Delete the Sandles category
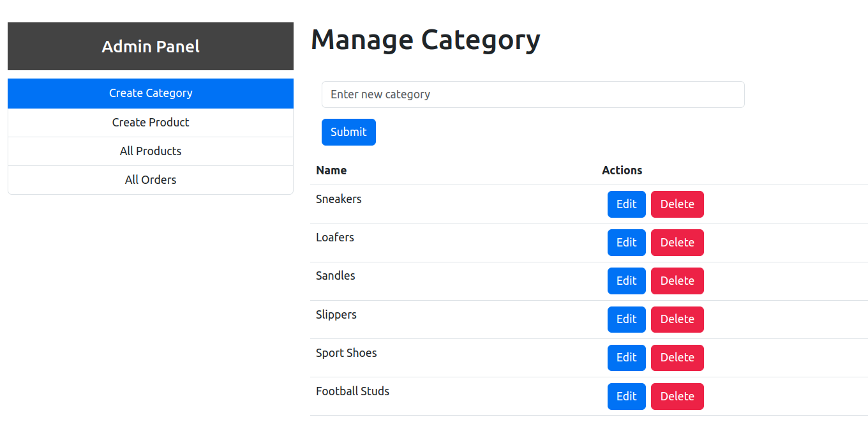 677,281
